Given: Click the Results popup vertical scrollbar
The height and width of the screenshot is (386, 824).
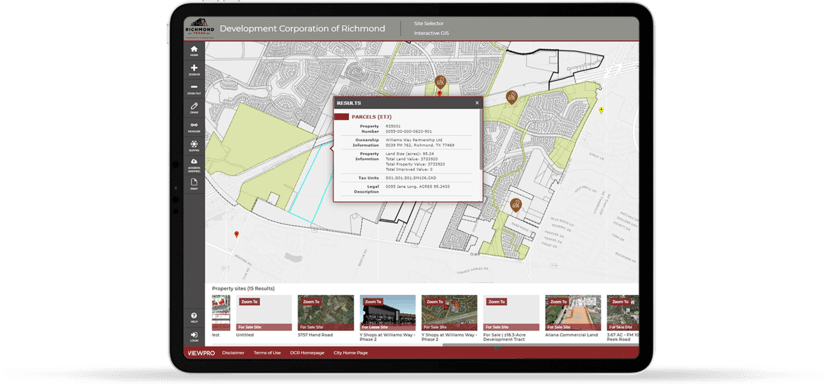Looking at the screenshot, I should click(x=481, y=139).
